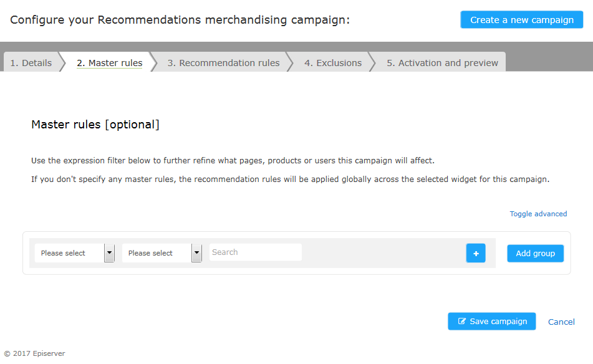Screen dimensions: 593x364
Task: Click the edit icon on Save campaign
Action: 462,321
